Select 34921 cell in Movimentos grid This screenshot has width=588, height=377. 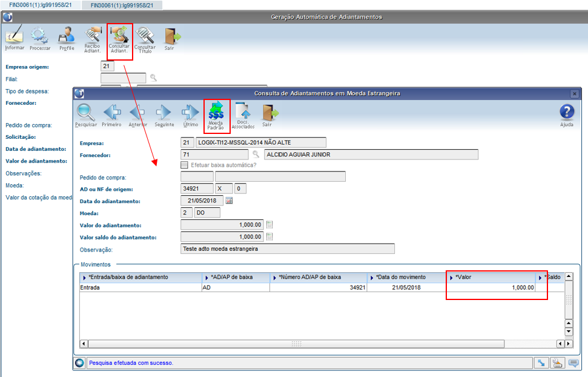coord(319,288)
